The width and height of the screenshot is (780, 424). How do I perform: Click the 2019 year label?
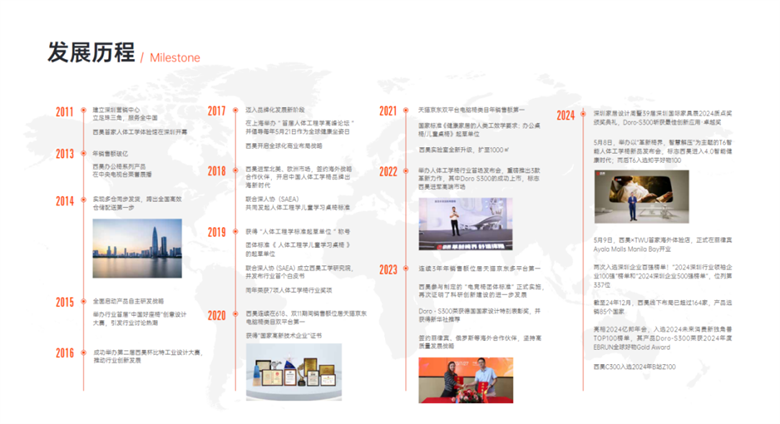(217, 232)
